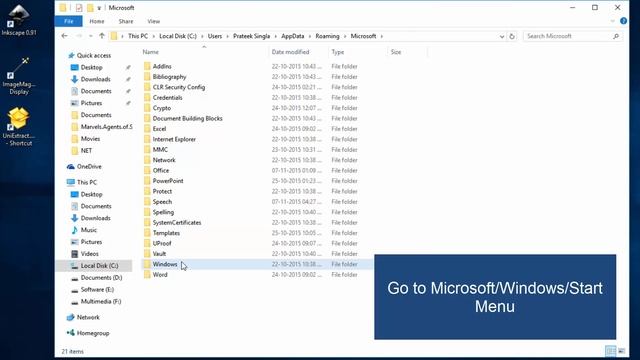The height and width of the screenshot is (360, 640).
Task: Switch to Details view icon in the status bar
Action: [611, 351]
